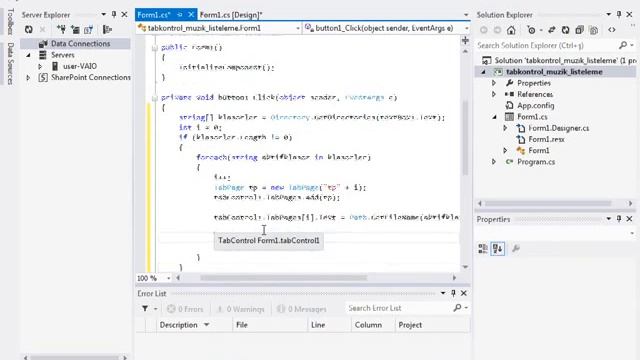Click the search magnifier in Solution Explorer
Screen dimensions: 640x360
tap(623, 45)
